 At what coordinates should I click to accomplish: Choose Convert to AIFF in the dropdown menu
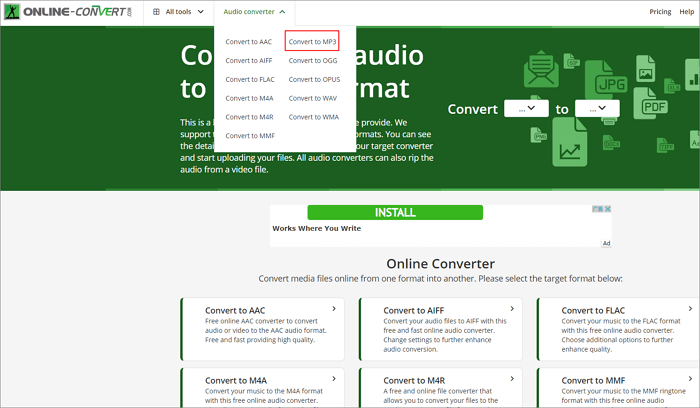point(249,60)
